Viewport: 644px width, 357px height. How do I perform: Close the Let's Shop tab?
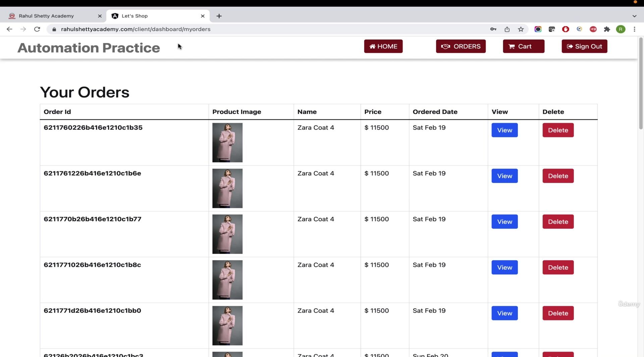(x=203, y=16)
